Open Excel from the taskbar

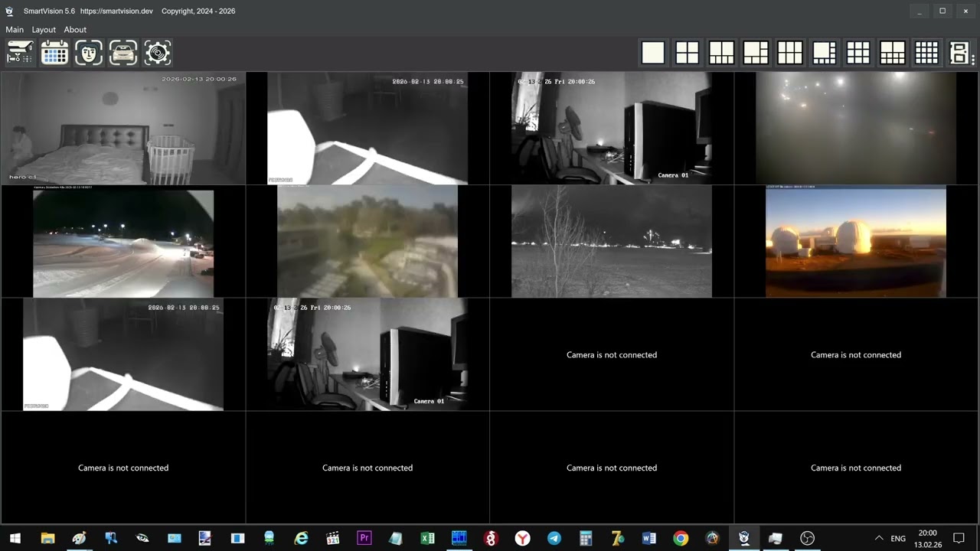427,538
